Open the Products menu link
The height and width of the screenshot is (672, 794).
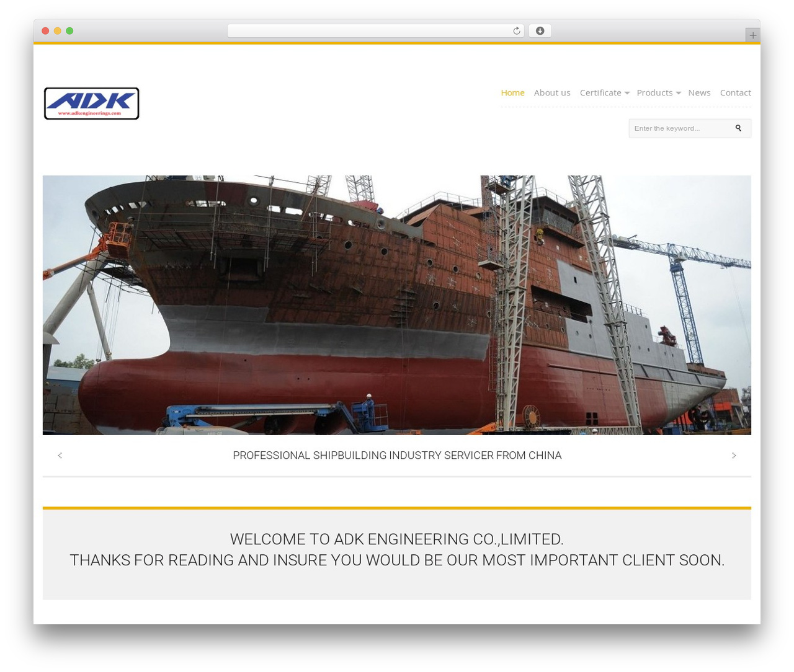click(654, 92)
